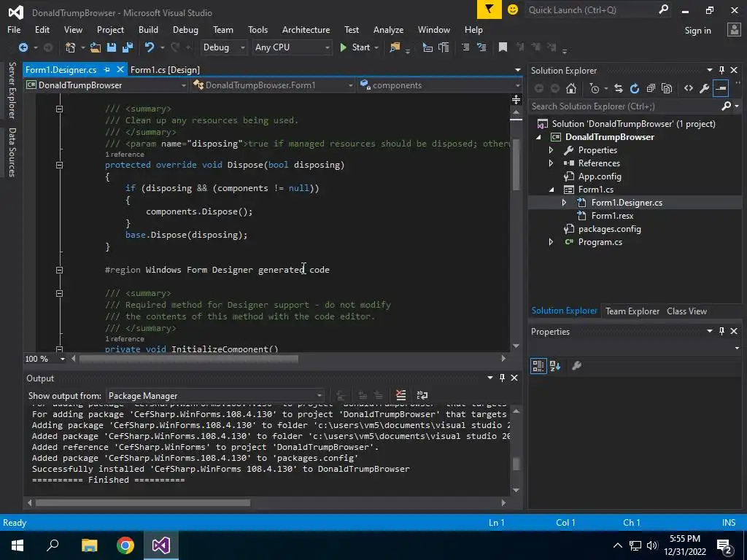Click Sign in link
Screen dimensions: 747x560
[697, 31]
